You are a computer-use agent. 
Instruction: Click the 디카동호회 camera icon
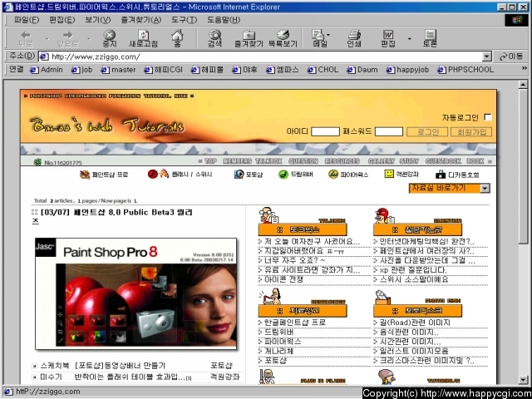[x=441, y=175]
